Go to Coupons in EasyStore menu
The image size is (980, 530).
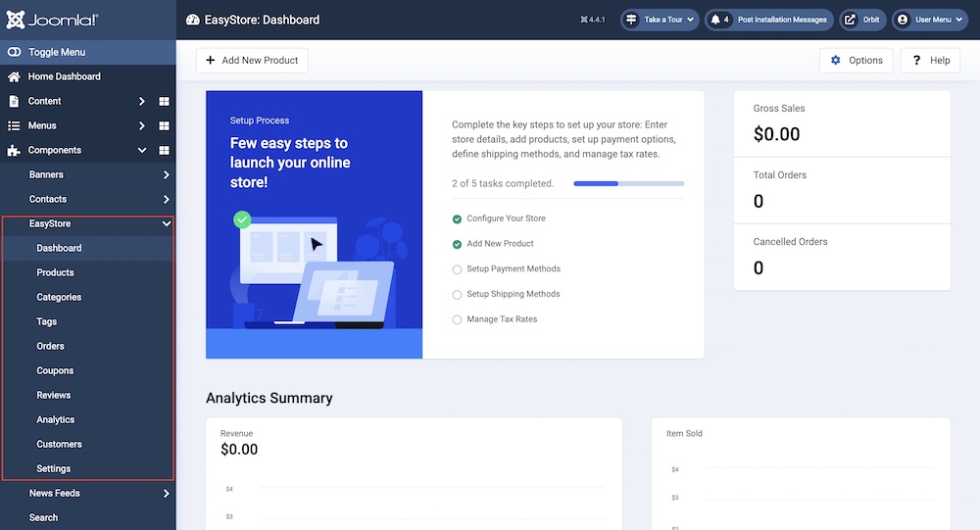[55, 370]
